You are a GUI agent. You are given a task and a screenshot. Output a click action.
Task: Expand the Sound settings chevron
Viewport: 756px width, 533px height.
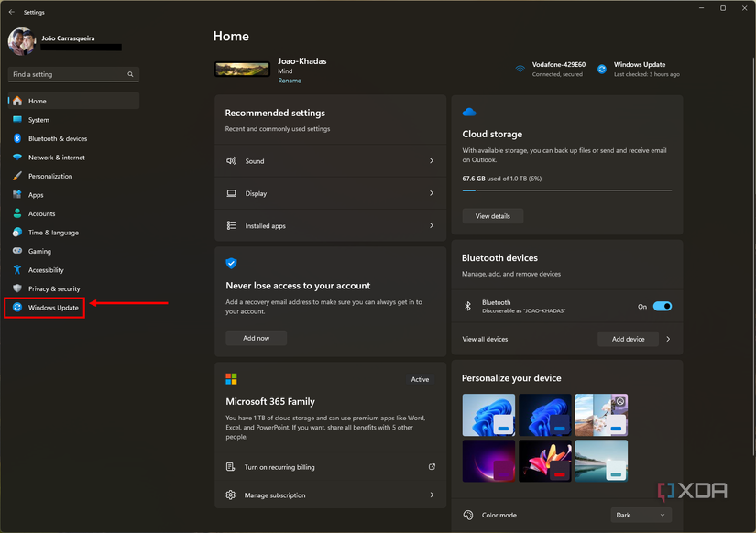tap(432, 160)
